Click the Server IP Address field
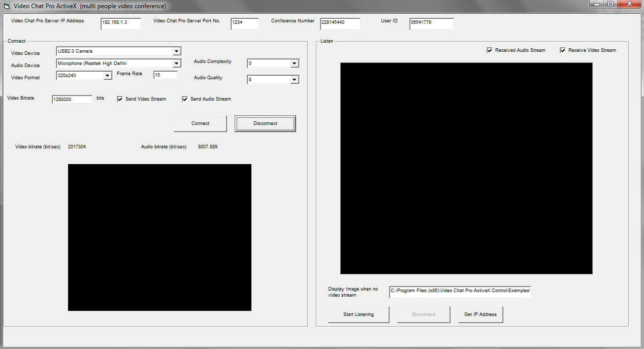The image size is (644, 349). [121, 24]
